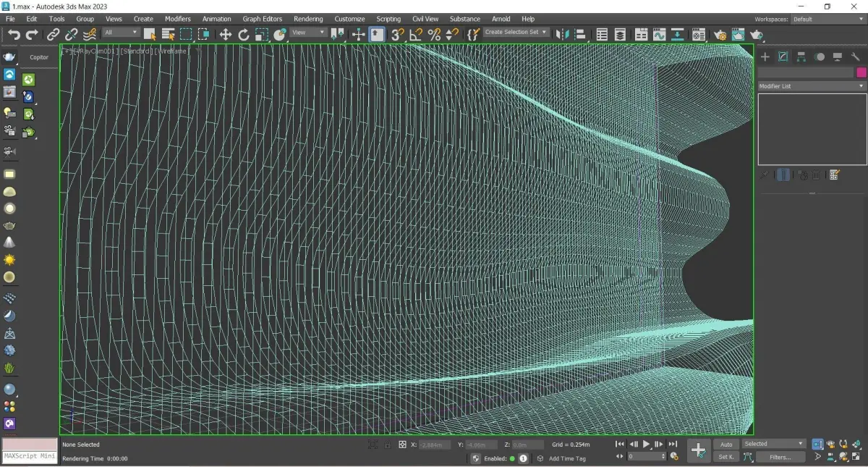Switch to the Create command panel tab
Image resolution: width=868 pixels, height=467 pixels.
click(765, 56)
